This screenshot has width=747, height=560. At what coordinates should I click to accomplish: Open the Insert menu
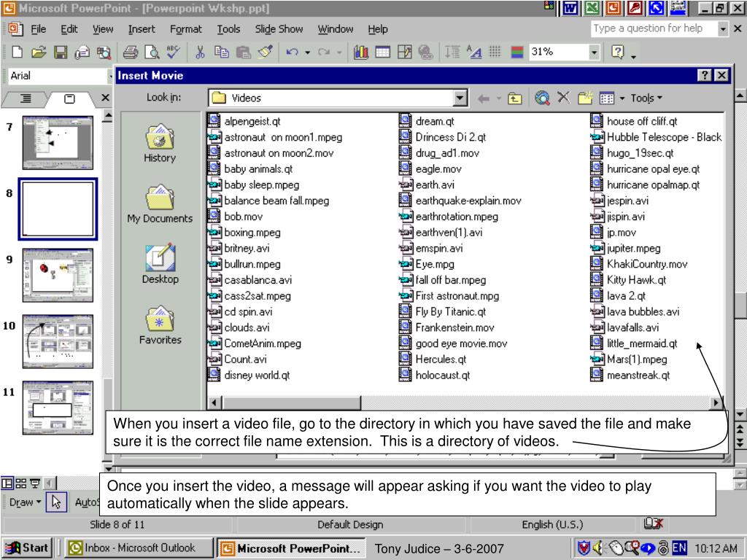click(x=142, y=29)
